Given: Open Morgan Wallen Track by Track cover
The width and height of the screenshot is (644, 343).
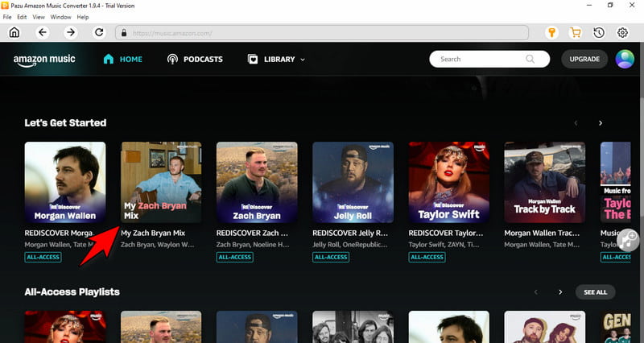Looking at the screenshot, I should [545, 183].
